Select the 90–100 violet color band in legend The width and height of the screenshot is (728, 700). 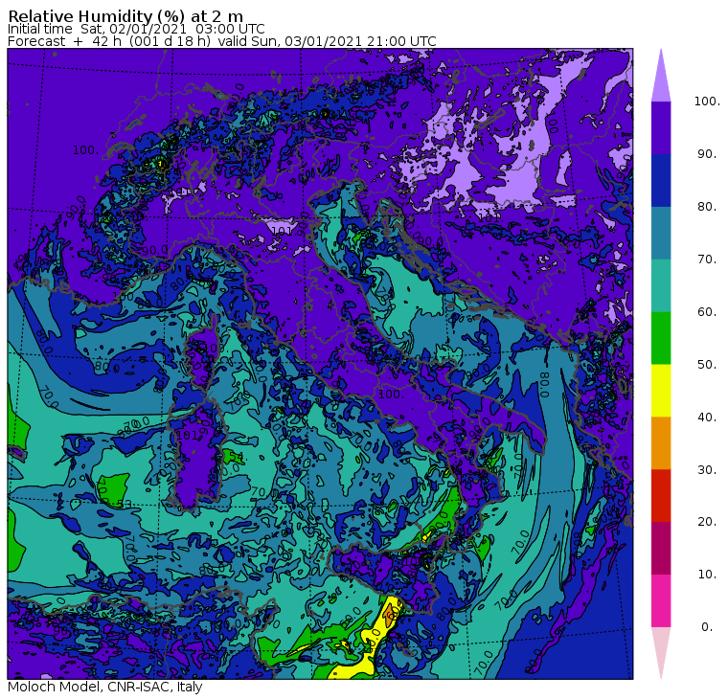point(661,127)
